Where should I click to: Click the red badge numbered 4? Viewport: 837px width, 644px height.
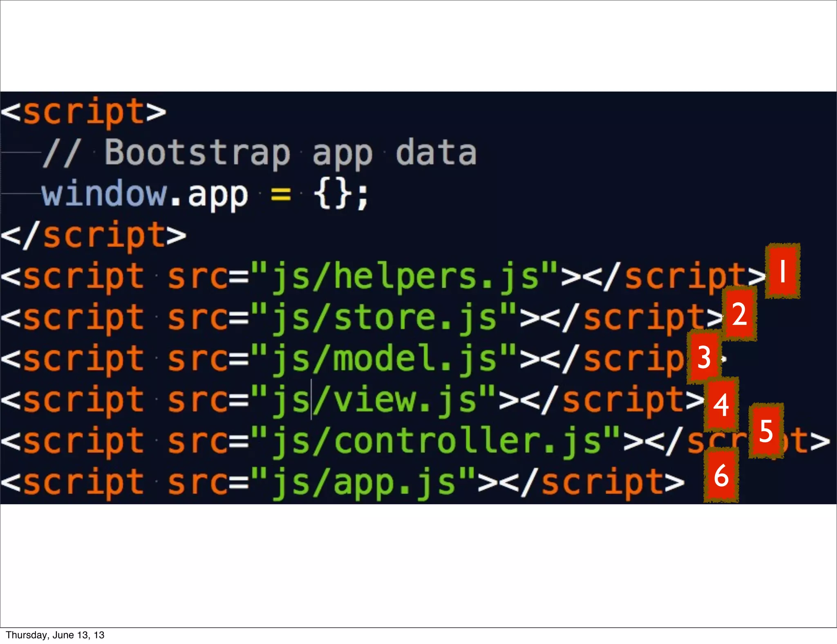coord(721,405)
